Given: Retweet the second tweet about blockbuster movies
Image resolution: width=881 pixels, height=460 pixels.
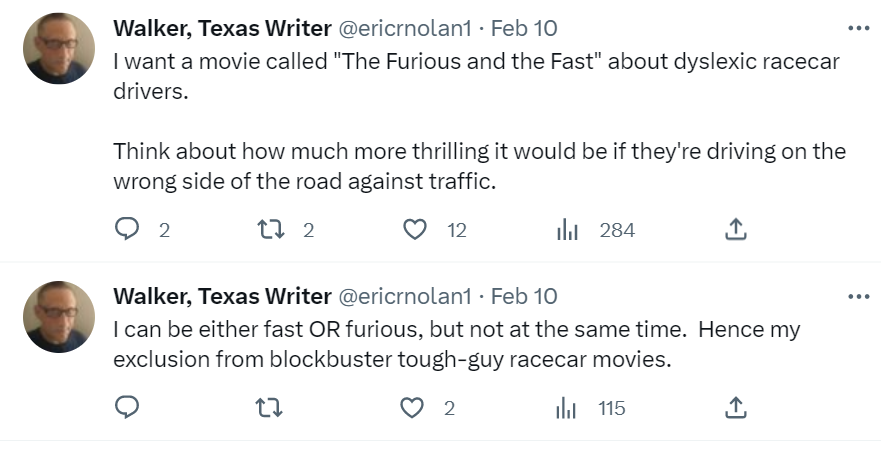Looking at the screenshot, I should point(269,408).
